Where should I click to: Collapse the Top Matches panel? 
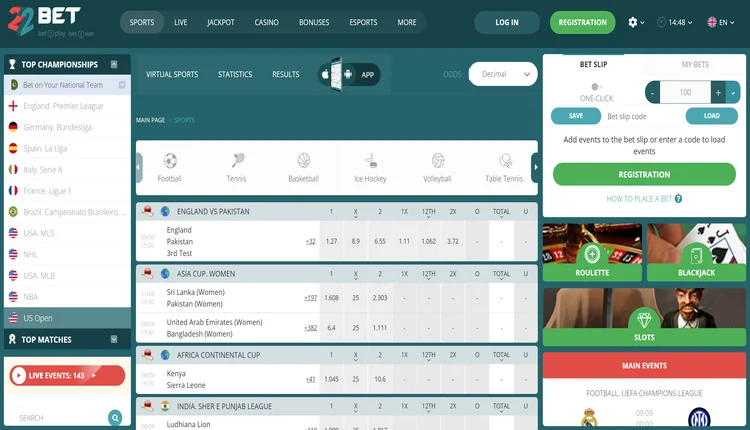click(x=114, y=339)
